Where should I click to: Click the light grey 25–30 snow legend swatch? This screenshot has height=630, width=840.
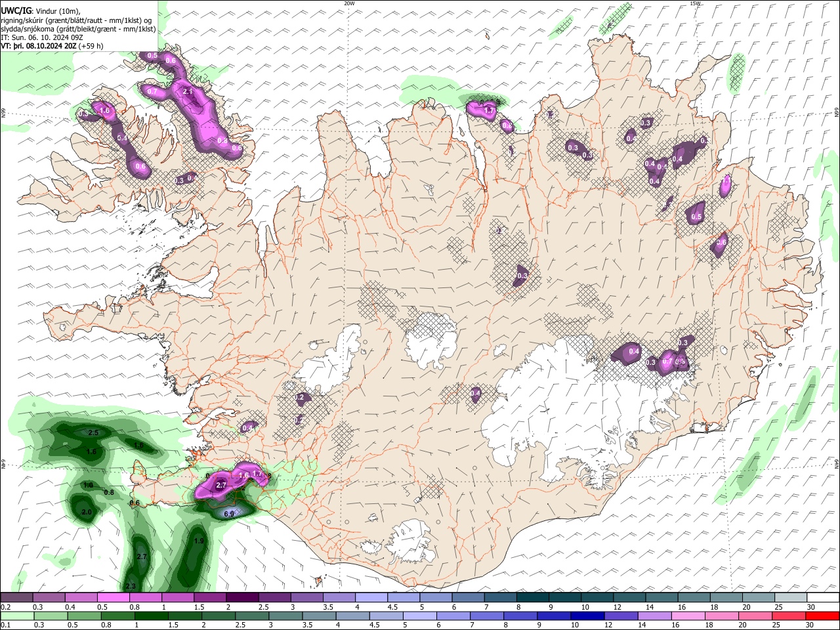pos(790,598)
